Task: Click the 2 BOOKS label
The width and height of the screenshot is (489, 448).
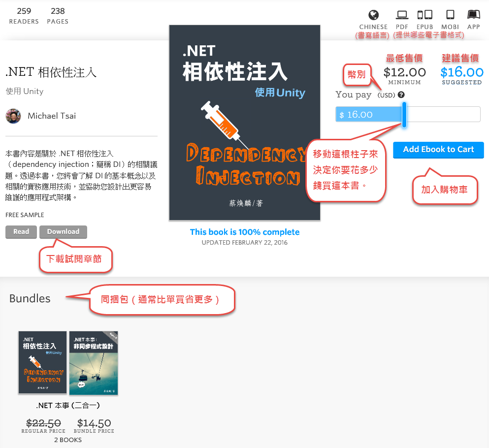Action: click(67, 440)
